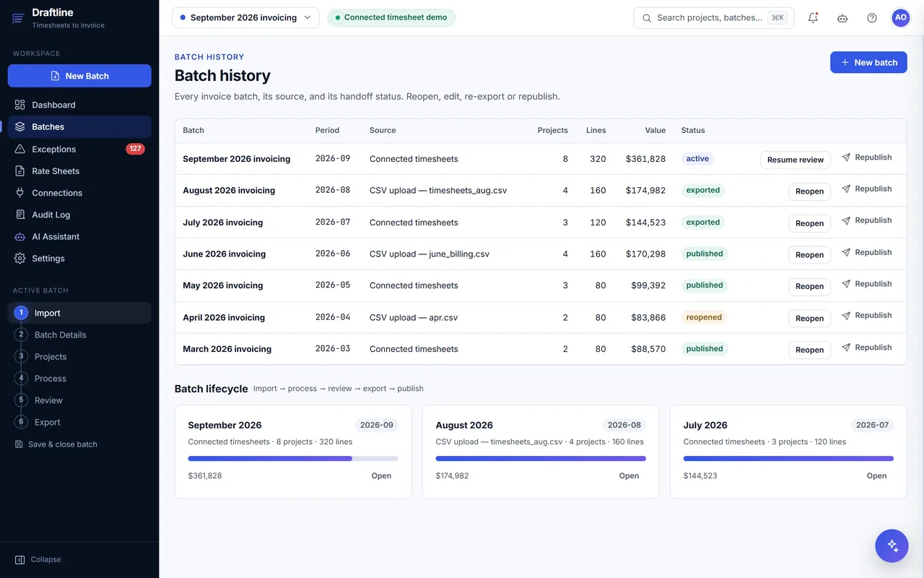Click the Settings gear icon
The image size is (924, 578).
click(20, 258)
